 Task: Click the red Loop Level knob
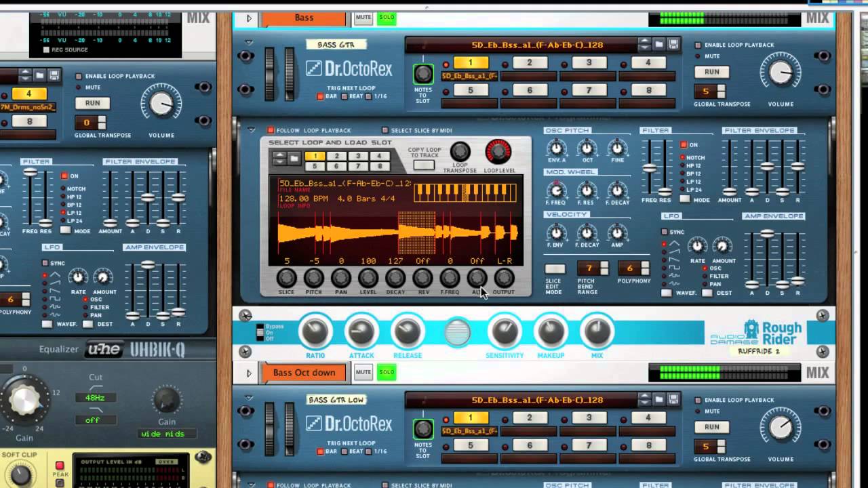(498, 152)
